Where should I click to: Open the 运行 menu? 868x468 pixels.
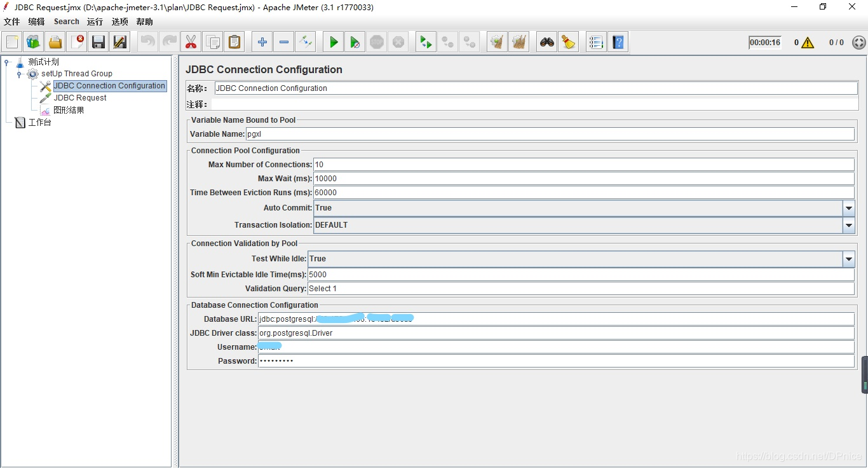coord(95,22)
